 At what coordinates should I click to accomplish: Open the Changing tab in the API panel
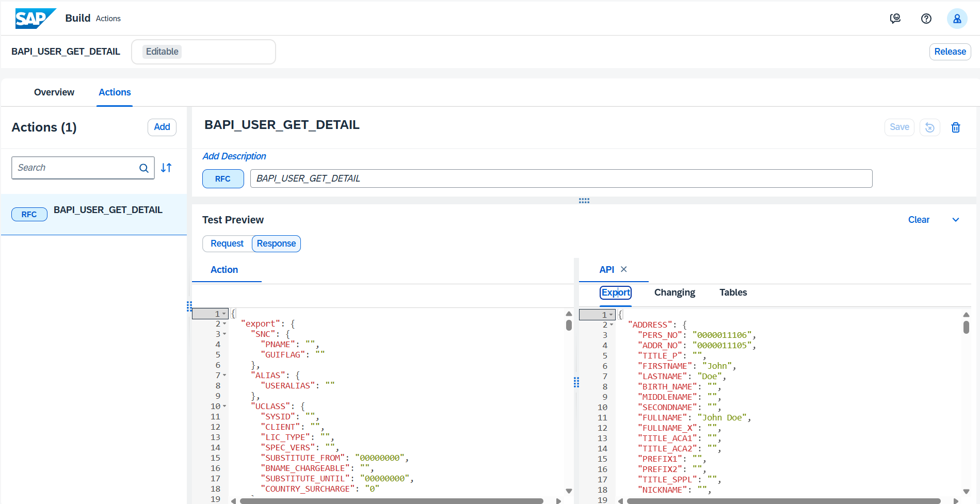click(x=674, y=292)
